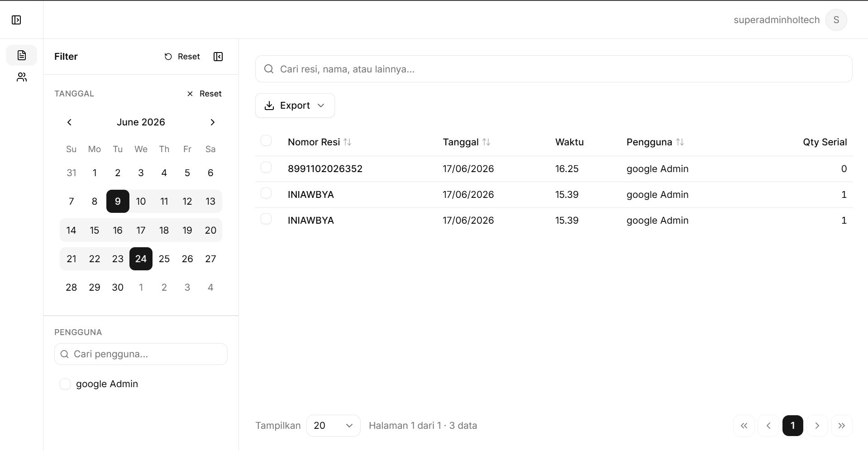
Task: Go to next month in calendar
Action: coord(213,122)
